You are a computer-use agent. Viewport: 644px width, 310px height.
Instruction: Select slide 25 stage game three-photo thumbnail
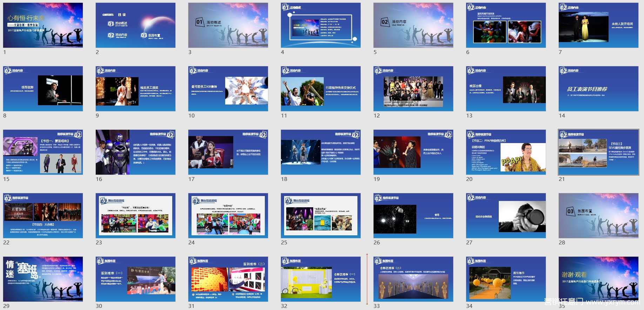point(321,216)
